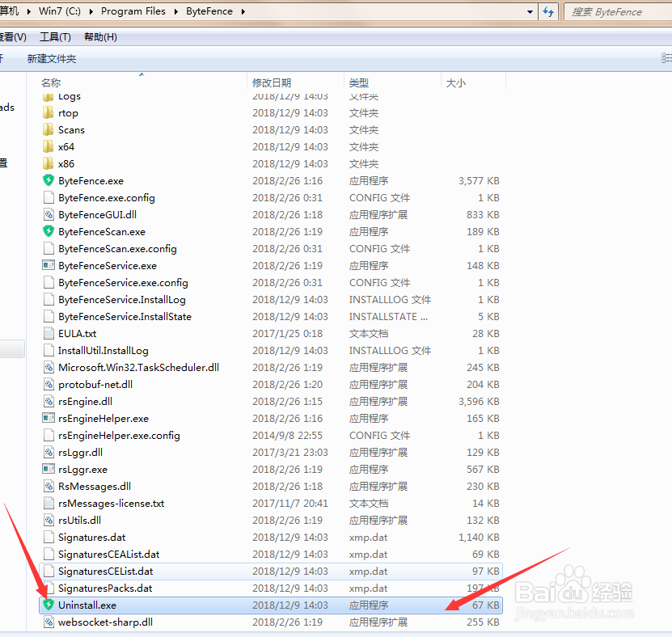Click the 3,577 KB size of ByteFence.exe
672x637 pixels.
[479, 181]
